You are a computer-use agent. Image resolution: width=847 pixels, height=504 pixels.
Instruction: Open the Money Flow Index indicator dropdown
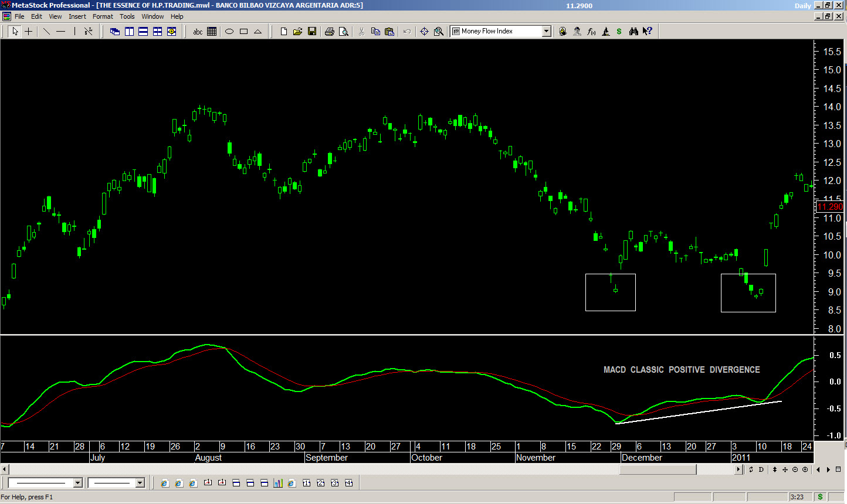point(546,32)
